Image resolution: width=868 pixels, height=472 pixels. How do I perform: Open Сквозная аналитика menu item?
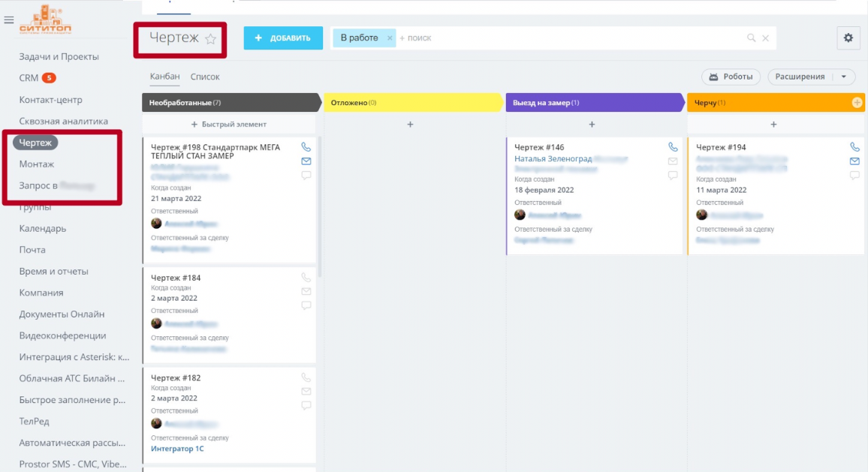click(x=63, y=121)
